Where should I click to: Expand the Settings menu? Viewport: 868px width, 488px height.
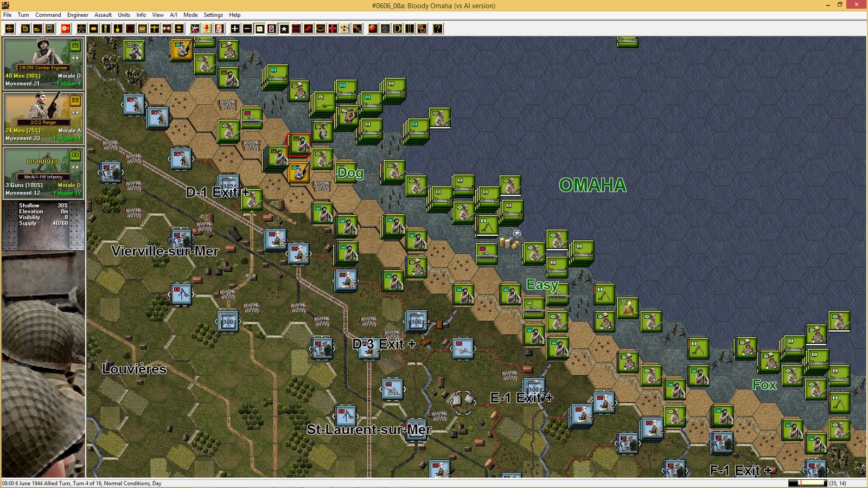(x=213, y=15)
